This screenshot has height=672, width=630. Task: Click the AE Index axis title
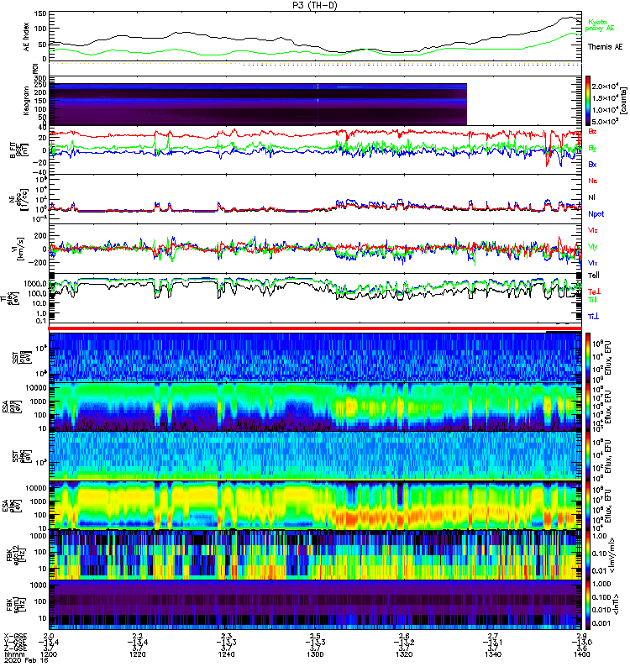pos(27,37)
